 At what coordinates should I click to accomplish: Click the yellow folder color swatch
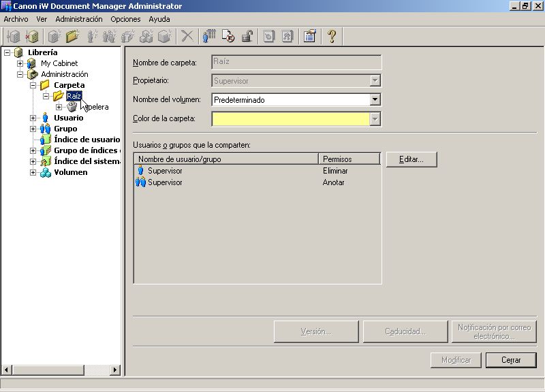tap(291, 119)
